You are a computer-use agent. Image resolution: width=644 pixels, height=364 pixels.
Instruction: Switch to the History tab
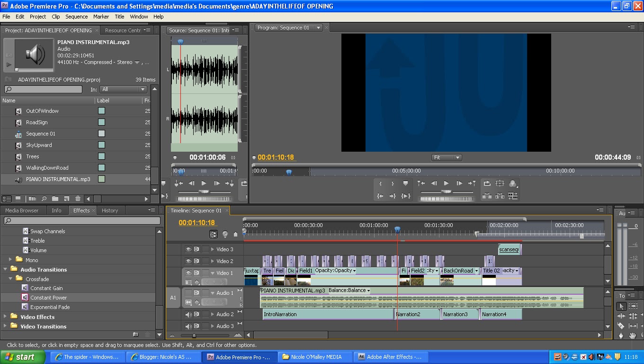point(110,210)
